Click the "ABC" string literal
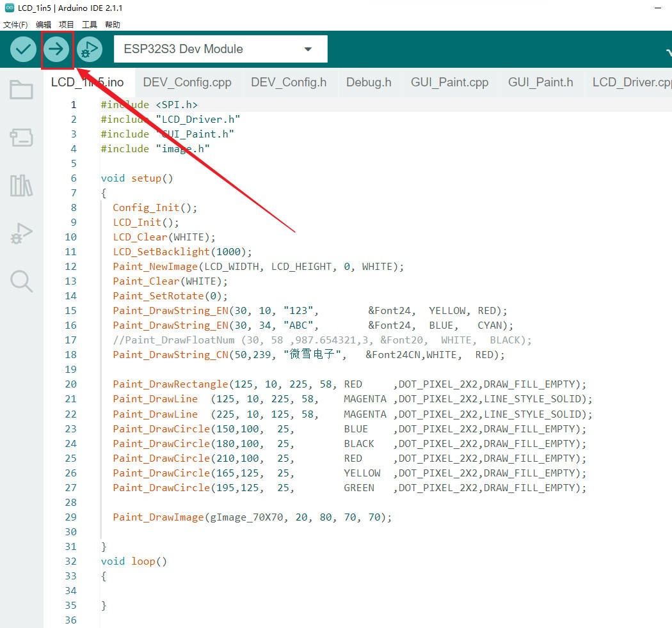The width and height of the screenshot is (672, 628). tap(298, 326)
